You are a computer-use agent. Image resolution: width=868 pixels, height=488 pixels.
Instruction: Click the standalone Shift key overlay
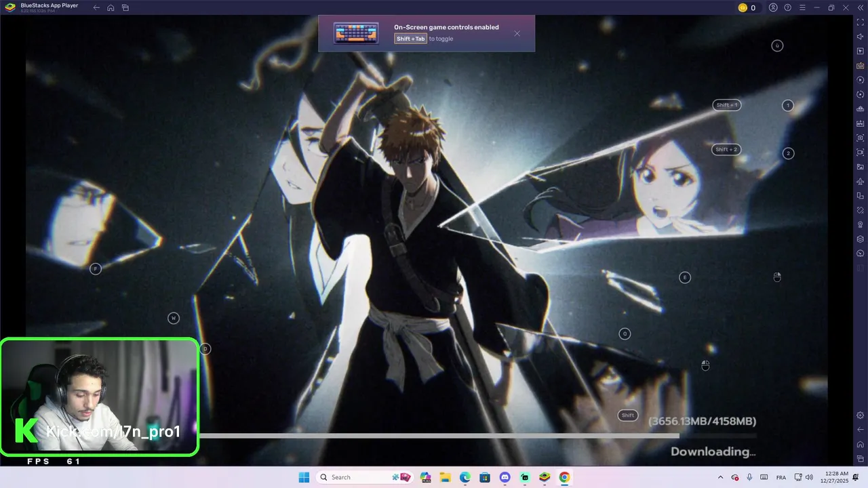point(628,415)
